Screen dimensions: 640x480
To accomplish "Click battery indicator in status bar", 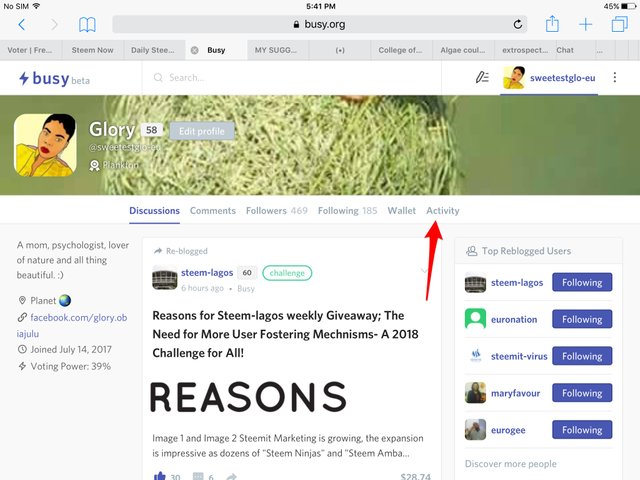I will point(629,6).
